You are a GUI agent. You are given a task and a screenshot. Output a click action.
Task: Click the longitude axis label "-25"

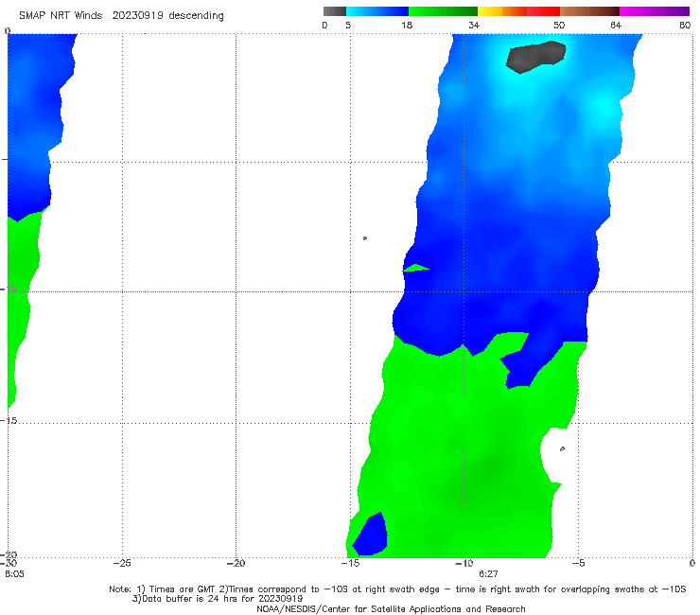122,563
